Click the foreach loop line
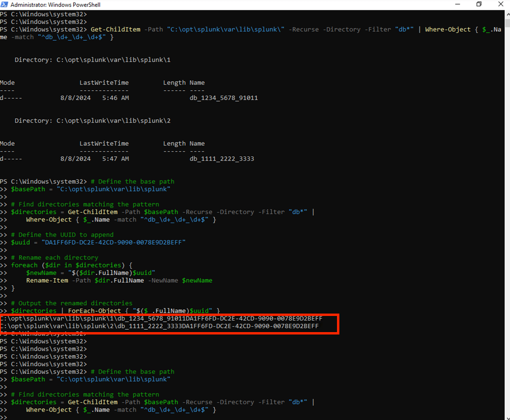The image size is (510, 420). click(71, 265)
